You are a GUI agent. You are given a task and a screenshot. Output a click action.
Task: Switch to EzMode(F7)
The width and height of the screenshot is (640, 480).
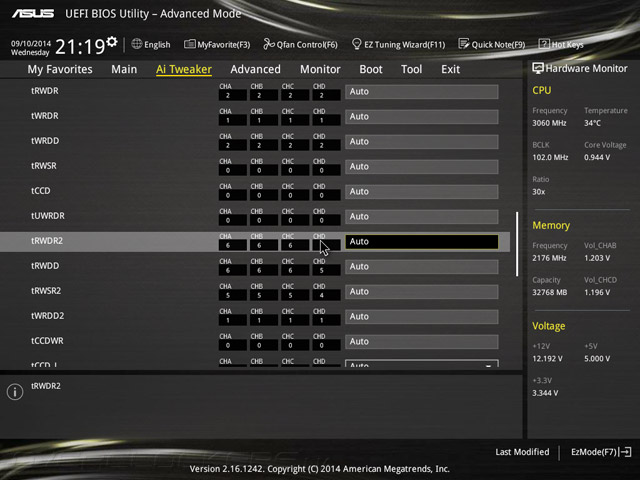tap(594, 452)
